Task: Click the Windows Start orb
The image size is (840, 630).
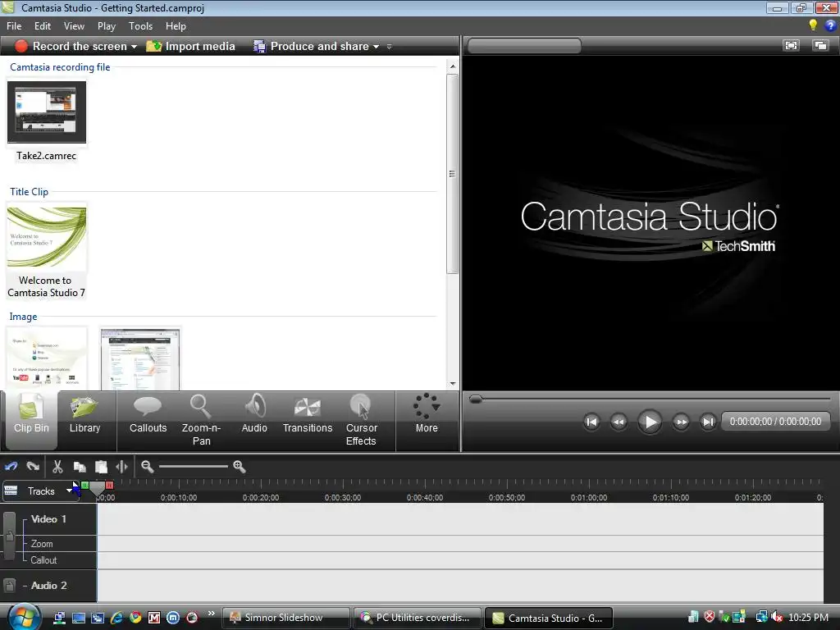Action: tap(23, 617)
